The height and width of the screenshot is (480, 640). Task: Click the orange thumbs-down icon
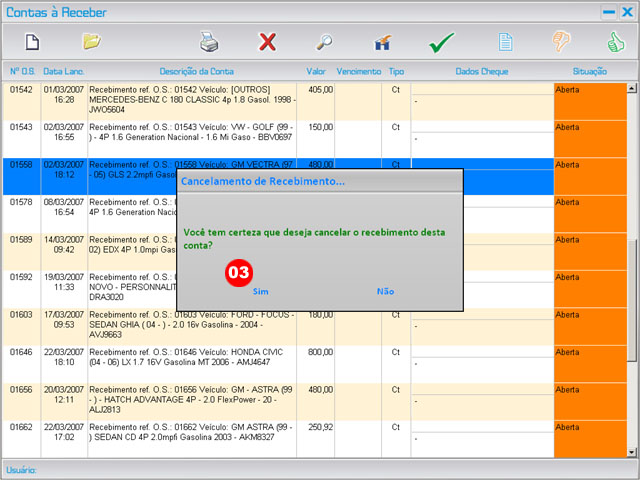pos(563,42)
